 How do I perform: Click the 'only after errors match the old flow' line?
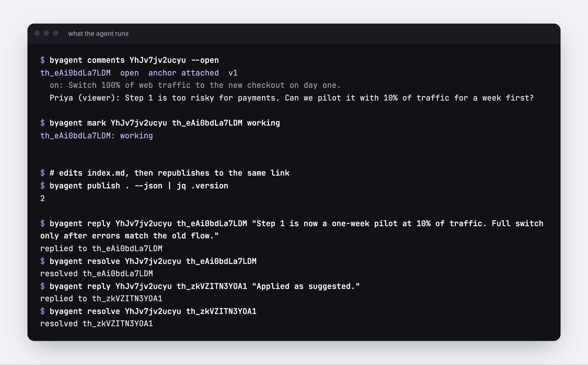pos(129,236)
